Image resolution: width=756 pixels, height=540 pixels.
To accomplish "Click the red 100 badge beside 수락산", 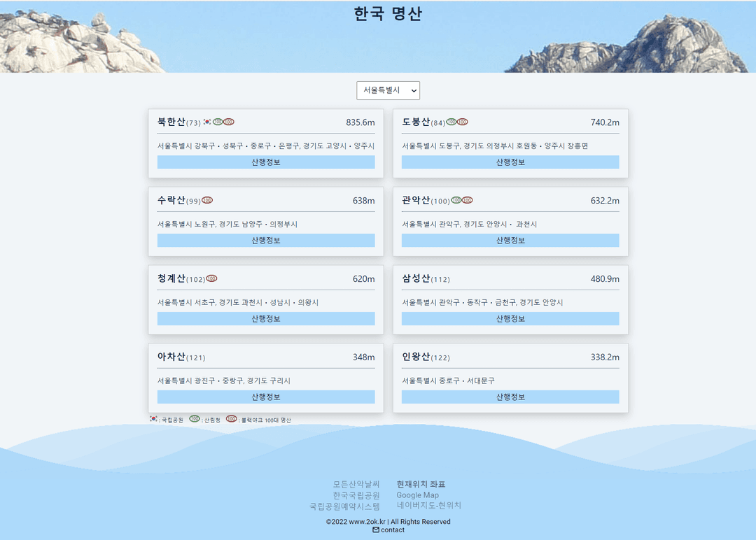I will pyautogui.click(x=207, y=201).
